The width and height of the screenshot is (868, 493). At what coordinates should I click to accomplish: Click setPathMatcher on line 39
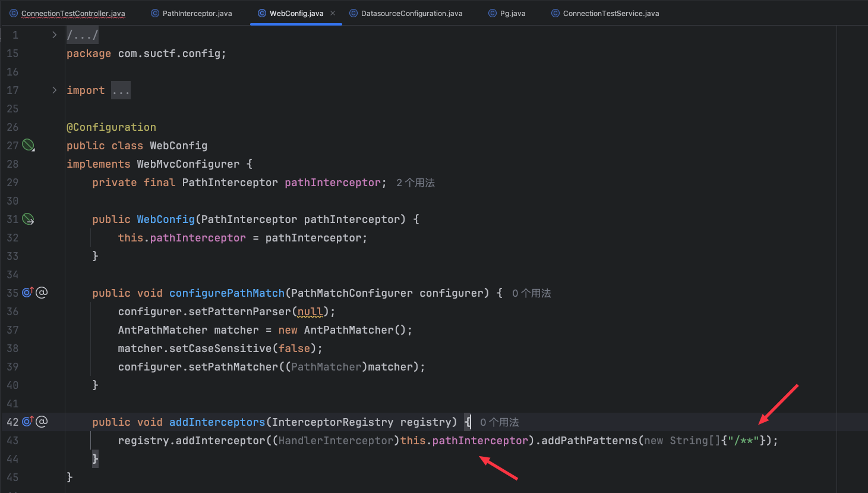[233, 367]
